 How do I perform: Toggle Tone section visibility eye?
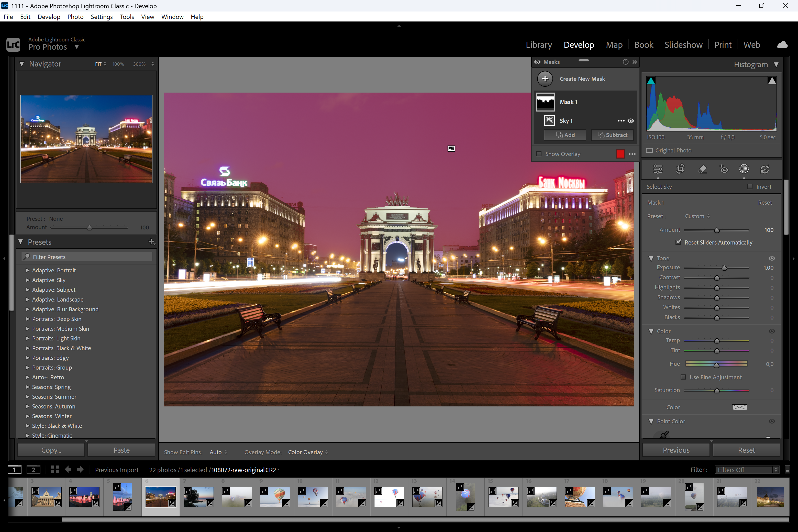[772, 259]
